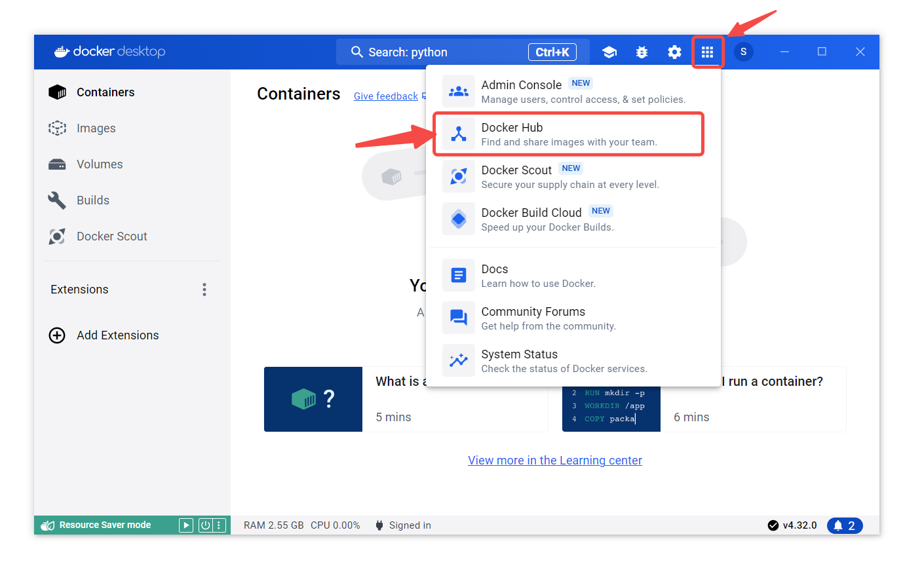Click the Community Forums chat icon
The height and width of the screenshot is (566, 924).
click(459, 318)
